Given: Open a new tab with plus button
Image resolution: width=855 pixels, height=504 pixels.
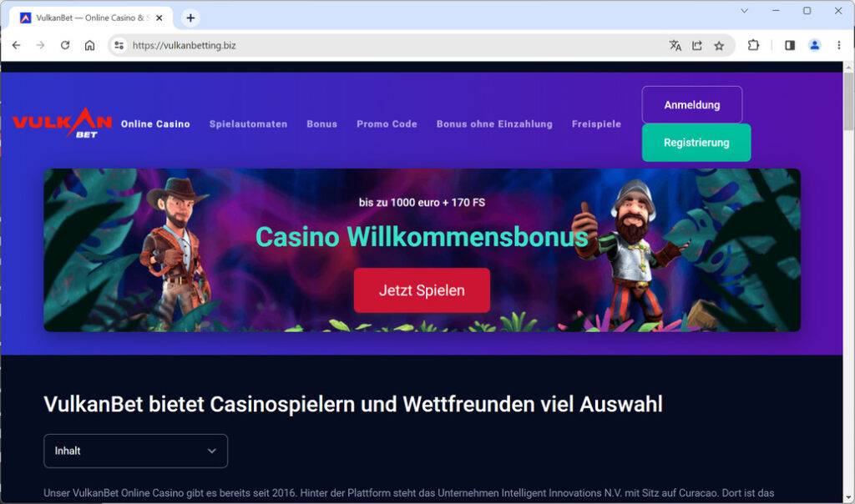Looking at the screenshot, I should pyautogui.click(x=190, y=18).
